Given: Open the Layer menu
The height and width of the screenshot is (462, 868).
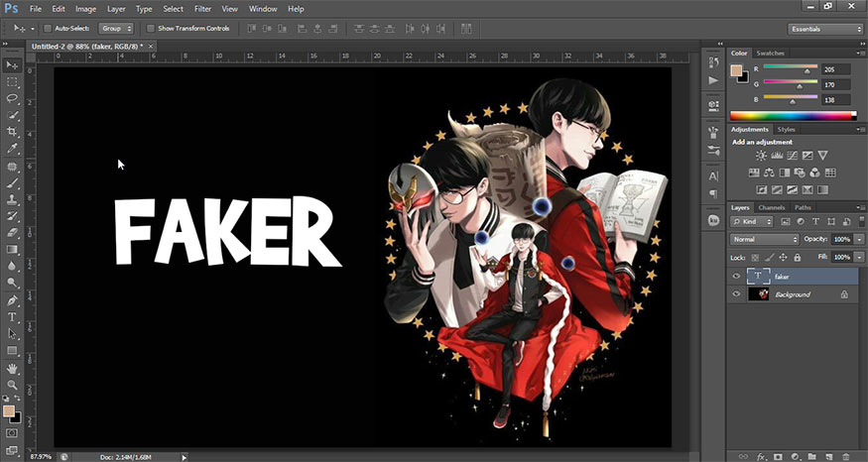Looking at the screenshot, I should click(116, 9).
